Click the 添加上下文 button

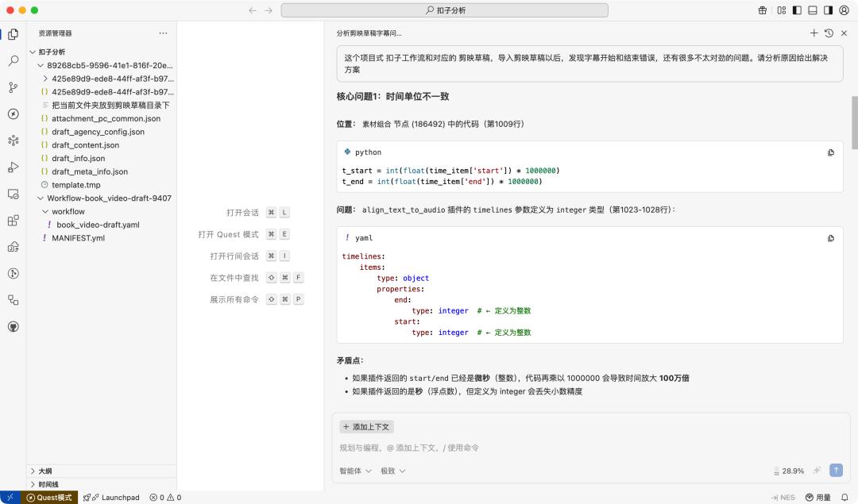tap(366, 427)
